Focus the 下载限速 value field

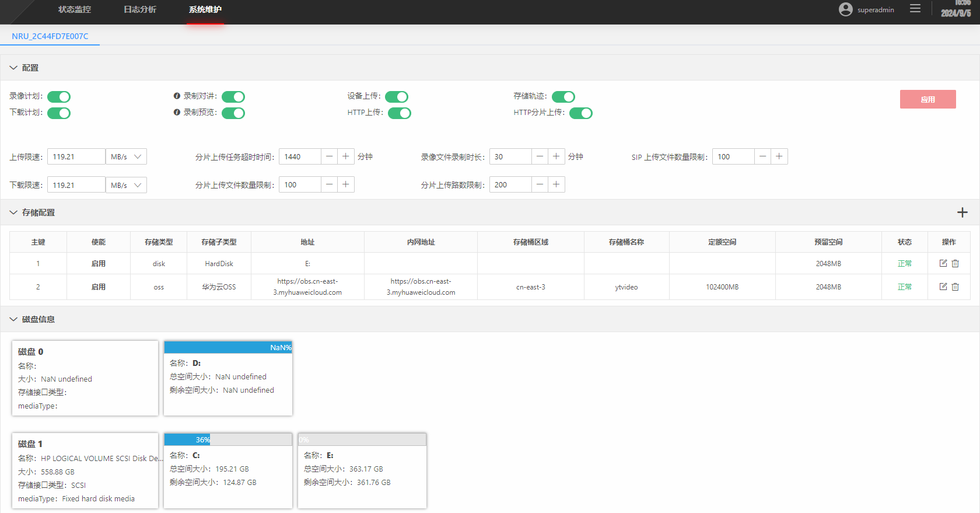pos(76,185)
